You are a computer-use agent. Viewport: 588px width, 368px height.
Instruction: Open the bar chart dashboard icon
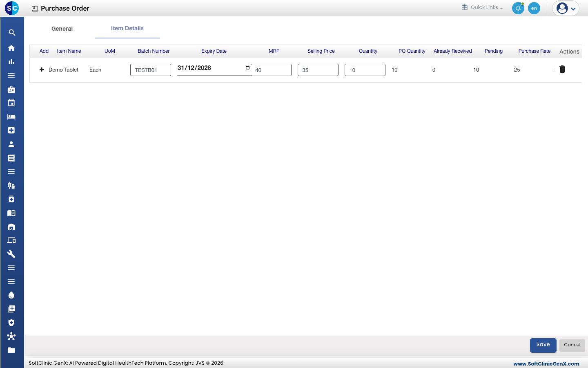point(11,62)
